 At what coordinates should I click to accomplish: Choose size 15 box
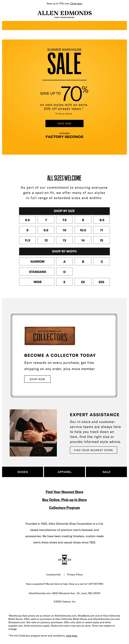(102, 240)
